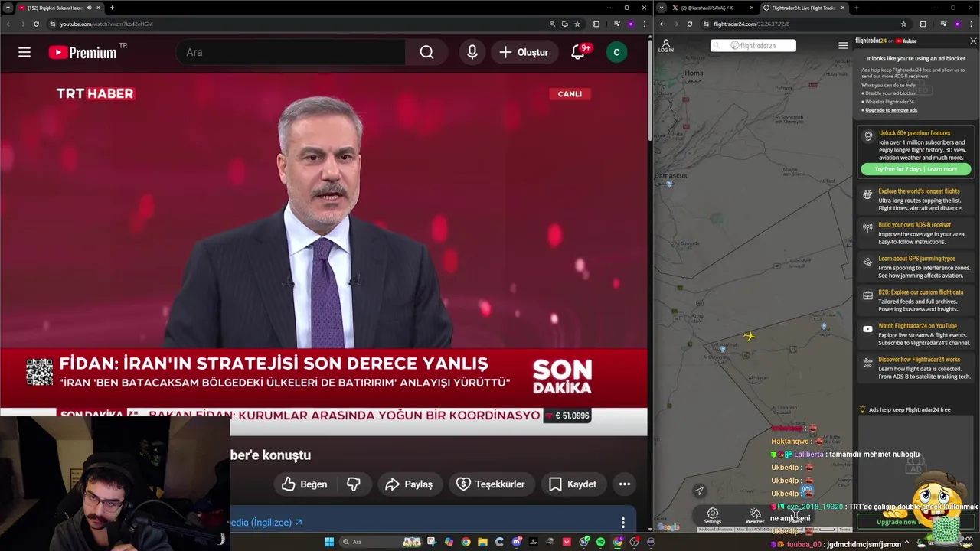Open 'Explore the world's longest flights'
980x551 pixels.
916,200
